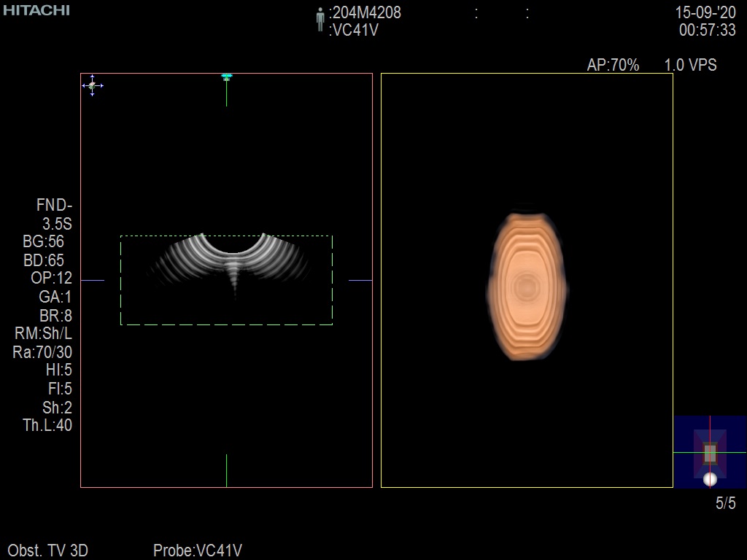The height and width of the screenshot is (560, 747).
Task: Click the move crosshair icon in 2D pane
Action: coord(92,85)
